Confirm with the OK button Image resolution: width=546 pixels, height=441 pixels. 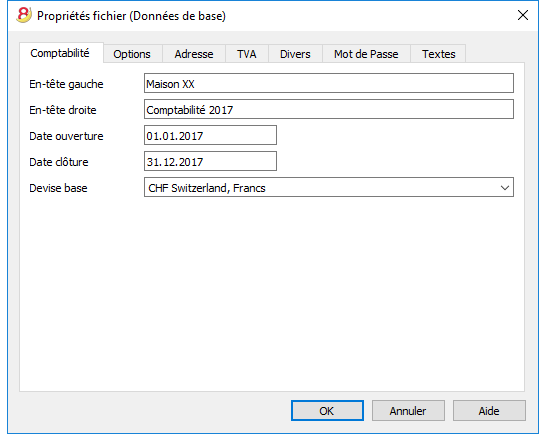point(327,411)
